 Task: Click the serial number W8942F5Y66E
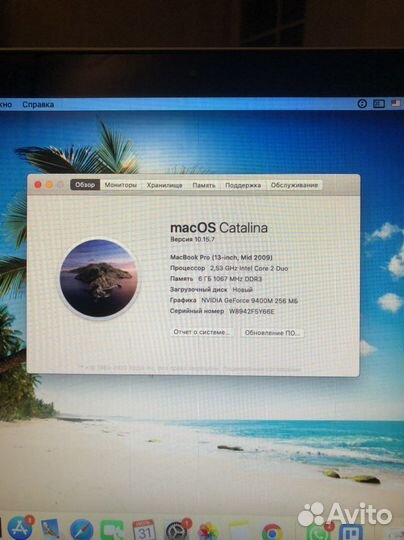(252, 312)
